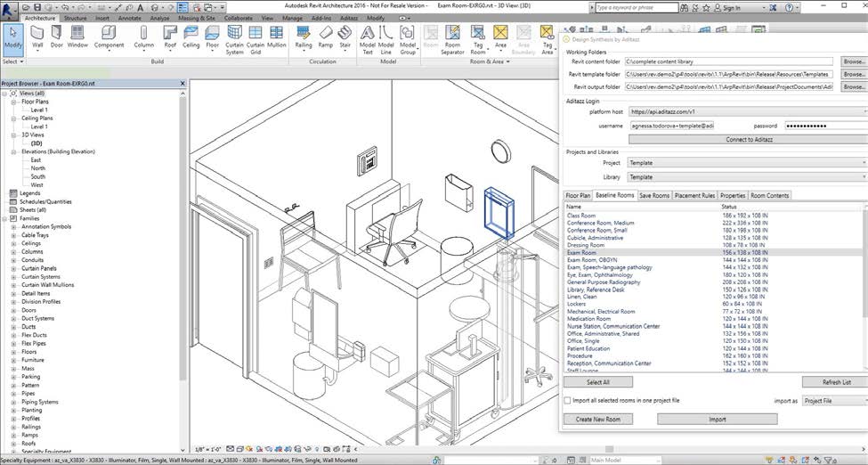Image resolution: width=868 pixels, height=465 pixels.
Task: Expand the Furniture family node
Action: [x=13, y=360]
